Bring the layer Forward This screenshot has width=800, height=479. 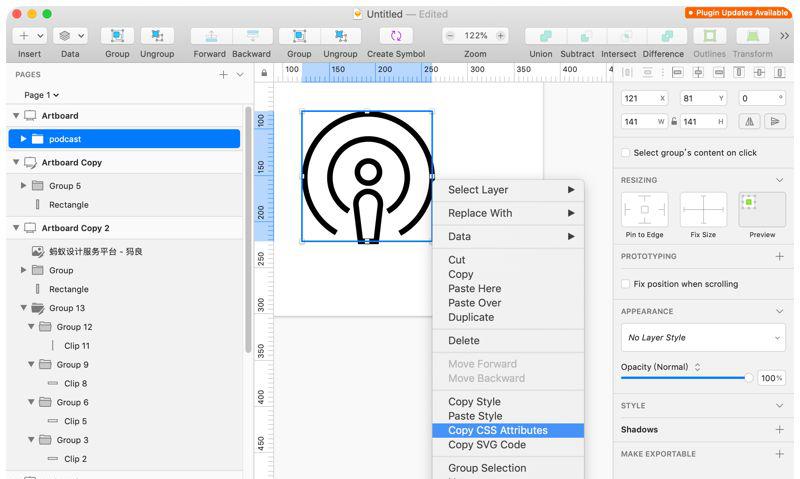pos(211,36)
